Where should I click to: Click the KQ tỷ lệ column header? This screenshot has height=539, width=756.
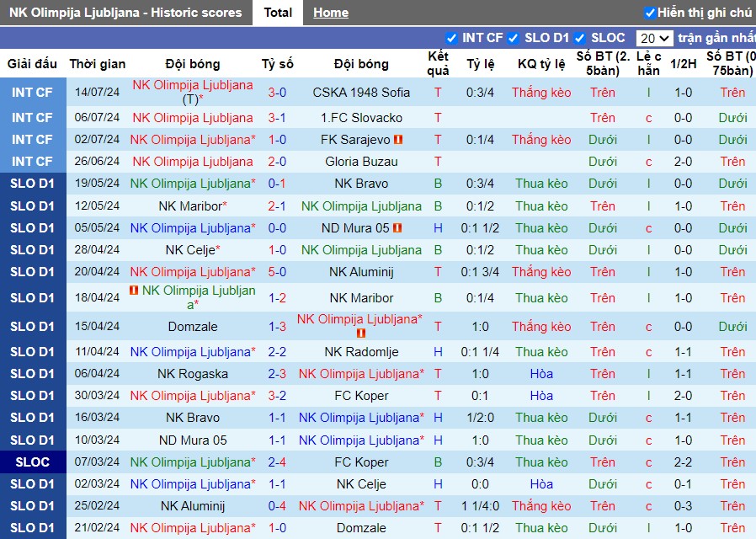[x=541, y=64]
